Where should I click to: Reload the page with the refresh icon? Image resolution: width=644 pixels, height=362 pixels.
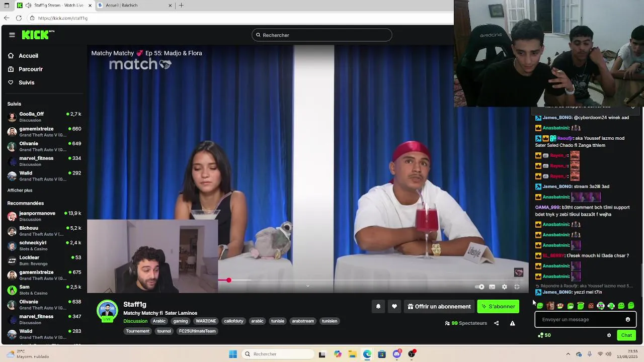pos(19,18)
